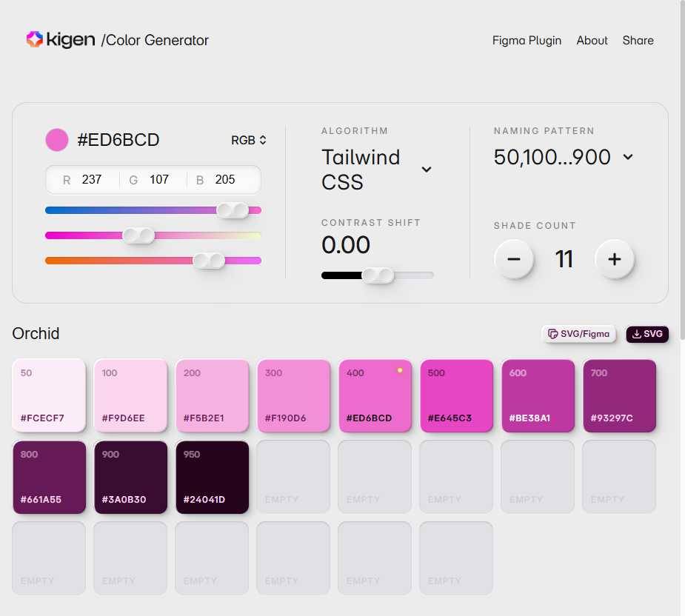The image size is (685, 616).
Task: Click the SVG/Figma export button
Action: click(578, 334)
